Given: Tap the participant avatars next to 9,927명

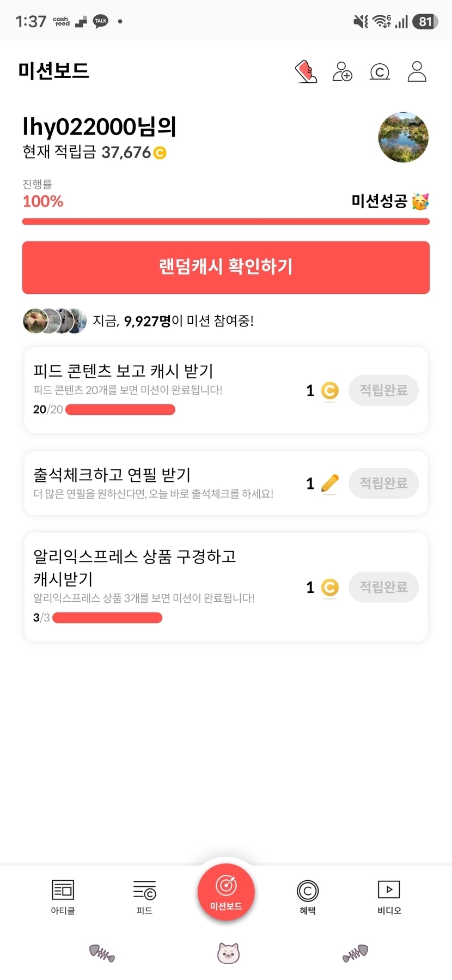Looking at the screenshot, I should [x=54, y=321].
